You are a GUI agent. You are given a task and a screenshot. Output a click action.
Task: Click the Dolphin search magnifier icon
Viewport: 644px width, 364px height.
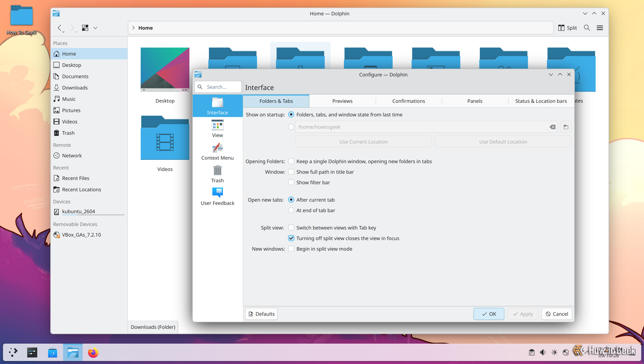(x=587, y=28)
